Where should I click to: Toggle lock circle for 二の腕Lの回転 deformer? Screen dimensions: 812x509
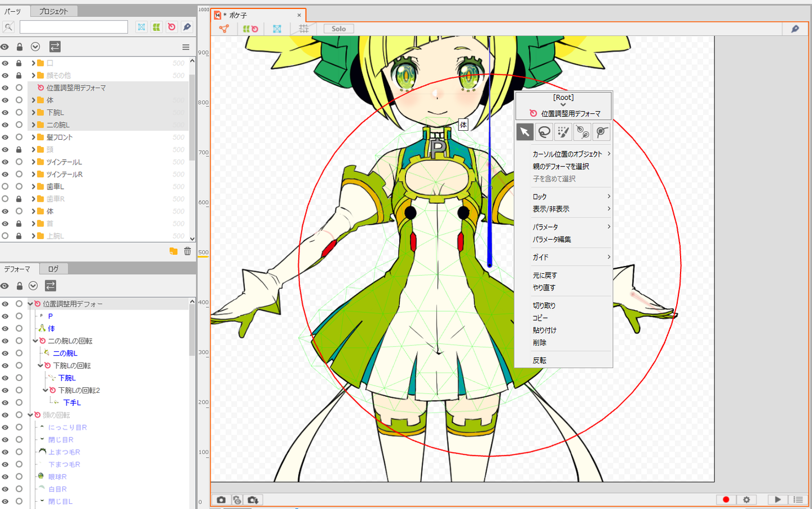[x=19, y=341]
